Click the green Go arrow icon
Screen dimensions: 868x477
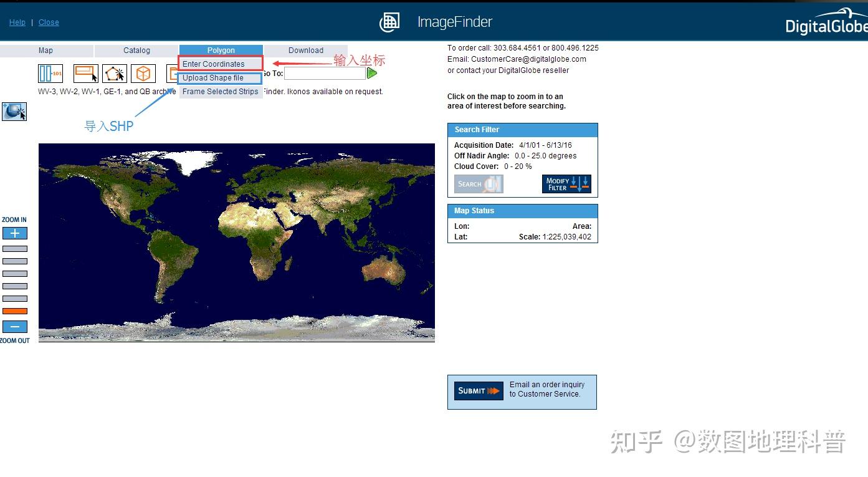373,73
